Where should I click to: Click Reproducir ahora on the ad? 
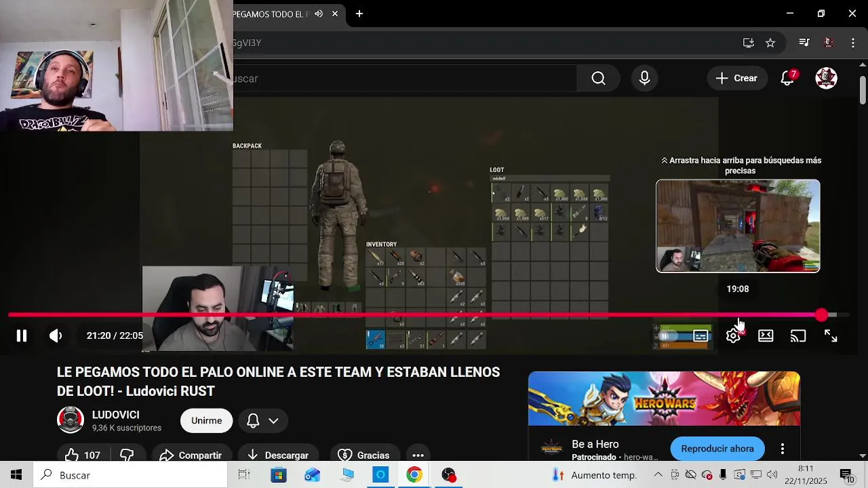coord(717,449)
